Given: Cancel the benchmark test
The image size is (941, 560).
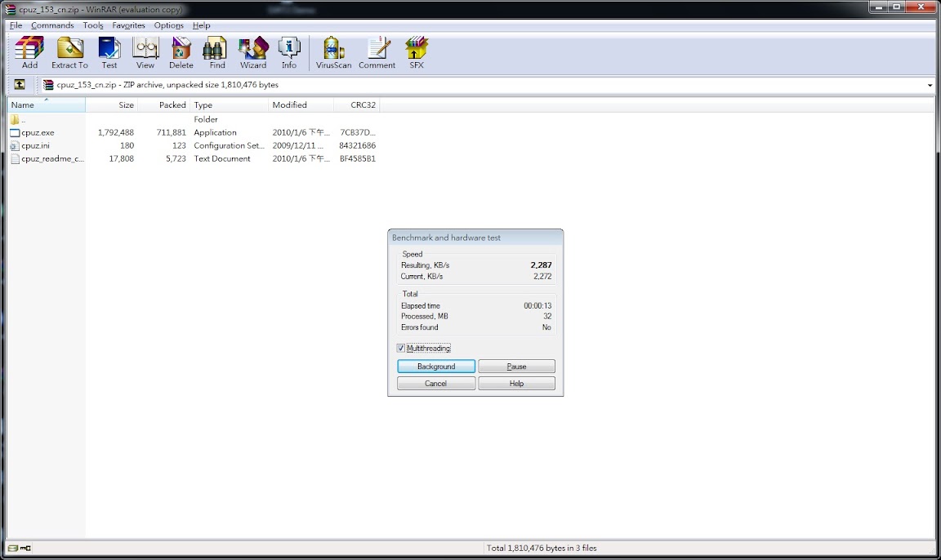Looking at the screenshot, I should point(436,383).
